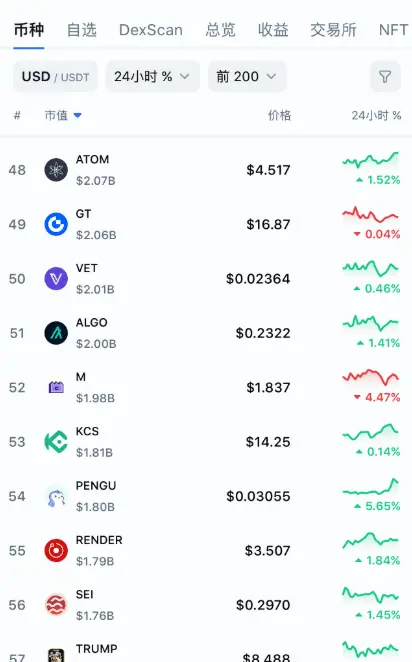Open the 交易所 tab
This screenshot has height=662, width=412.
coord(333,30)
